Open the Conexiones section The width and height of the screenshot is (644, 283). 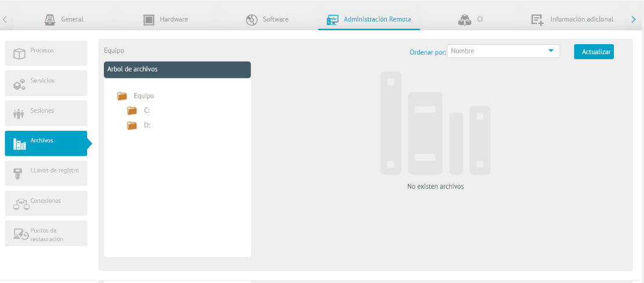pos(46,203)
